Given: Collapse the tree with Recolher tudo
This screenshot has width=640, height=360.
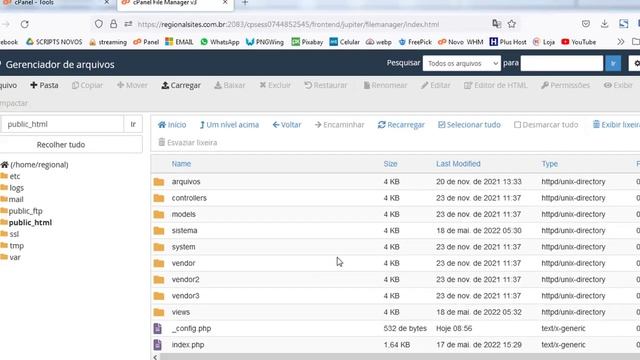Looking at the screenshot, I should tap(61, 144).
